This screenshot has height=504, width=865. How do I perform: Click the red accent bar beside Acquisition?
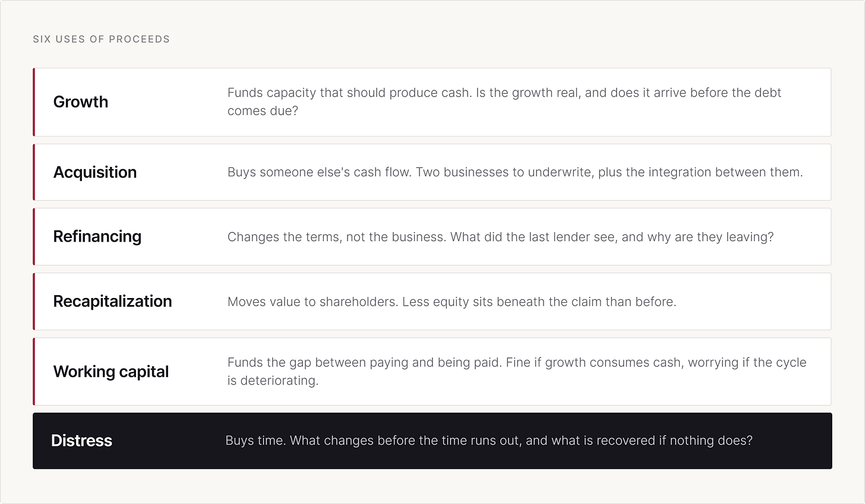[34, 172]
